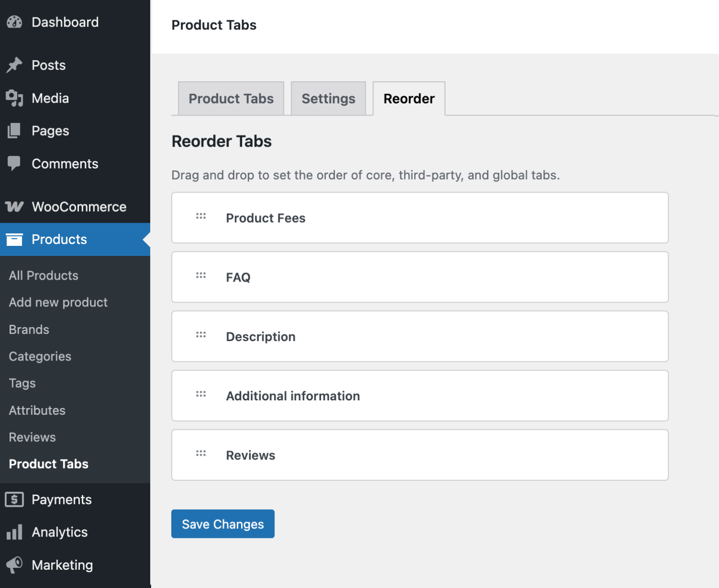
Task: Open Media via its camera icon
Action: coord(14,98)
